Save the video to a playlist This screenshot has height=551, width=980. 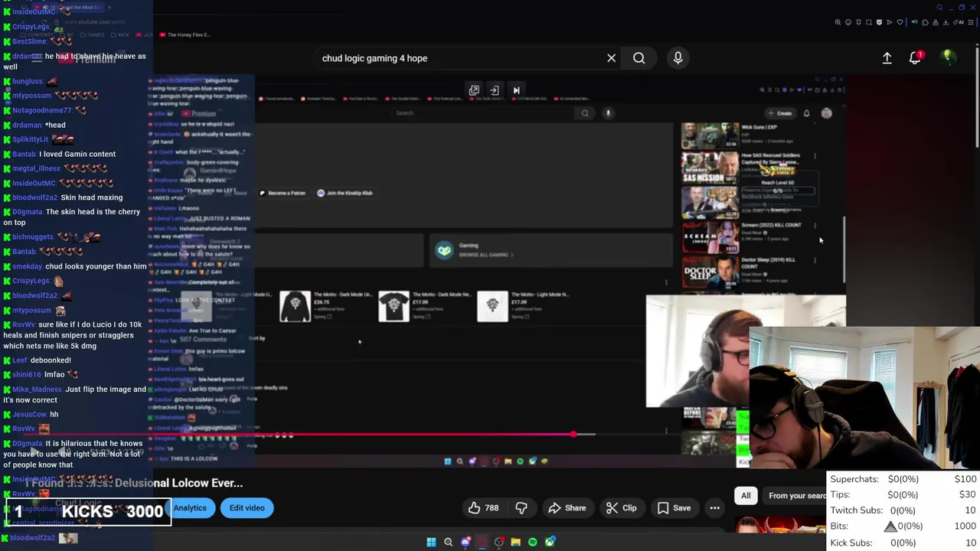[x=674, y=508]
